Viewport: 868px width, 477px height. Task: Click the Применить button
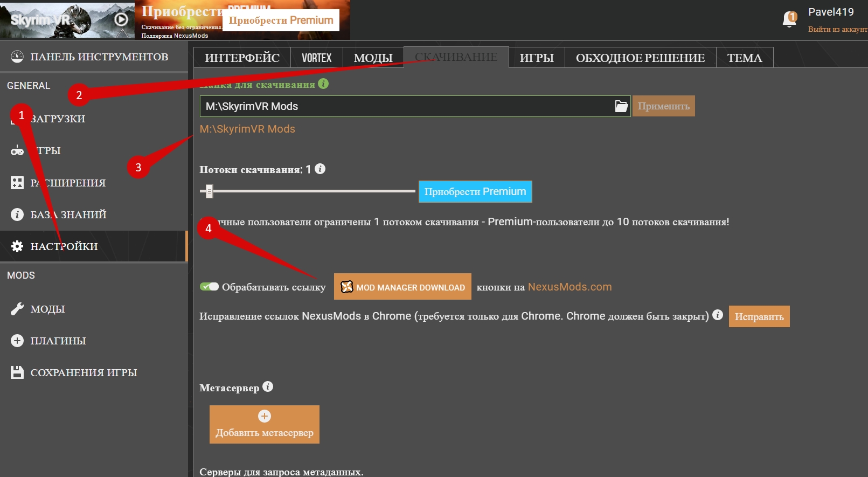click(x=664, y=106)
